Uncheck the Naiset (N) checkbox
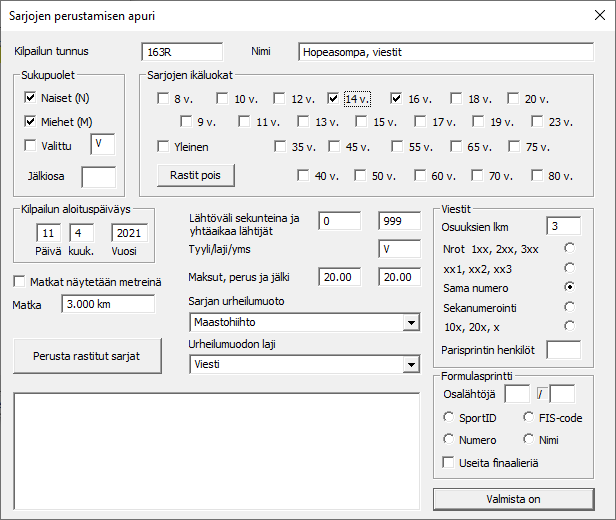Screen dimensions: 616x520 point(30,98)
